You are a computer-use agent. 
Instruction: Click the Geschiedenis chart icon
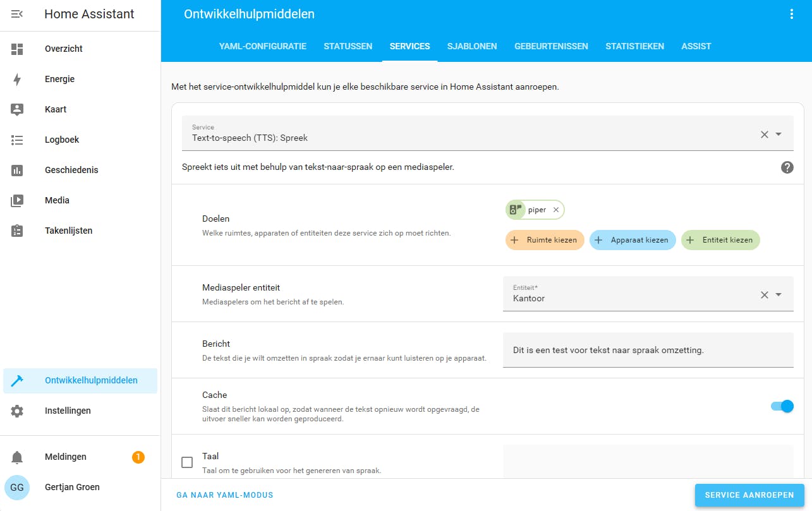17,170
